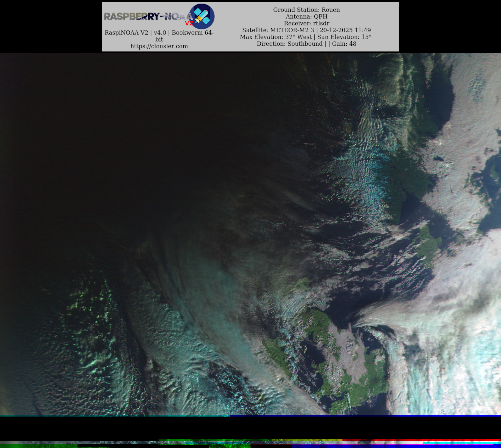Screen dimensions: 501x448
Task: Click the red V2 badge in logo
Action: coord(189,23)
